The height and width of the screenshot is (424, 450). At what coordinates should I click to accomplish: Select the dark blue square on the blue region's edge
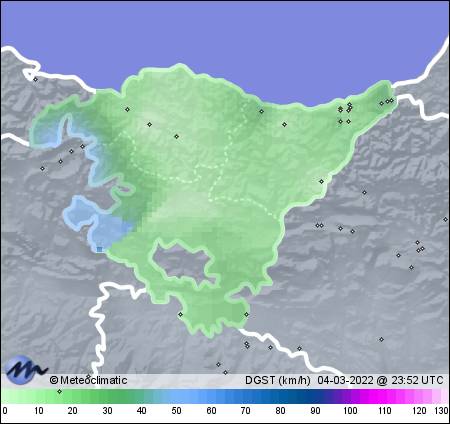tap(99, 249)
